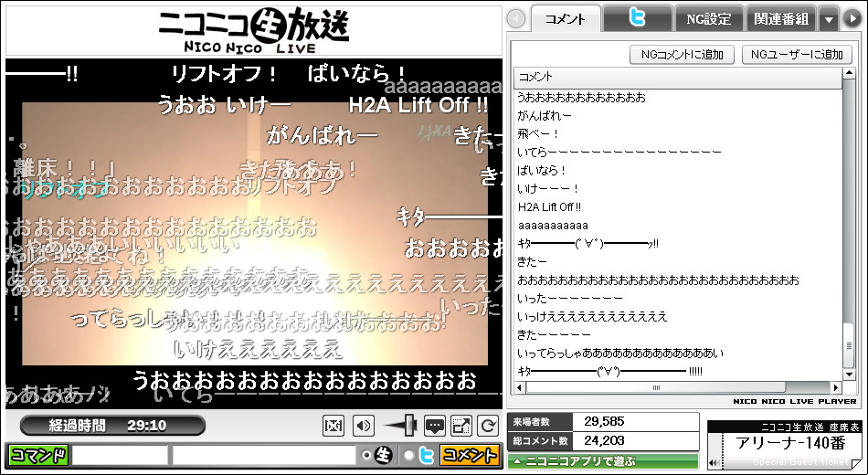Click the comment text input field
Viewport: 868px width, 475px height.
tap(263, 455)
